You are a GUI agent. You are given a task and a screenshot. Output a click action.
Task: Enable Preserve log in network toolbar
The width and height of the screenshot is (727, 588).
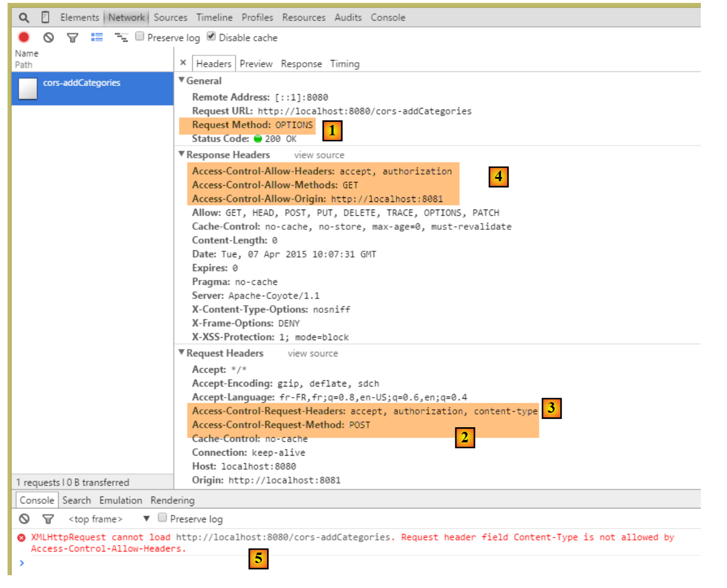(140, 37)
